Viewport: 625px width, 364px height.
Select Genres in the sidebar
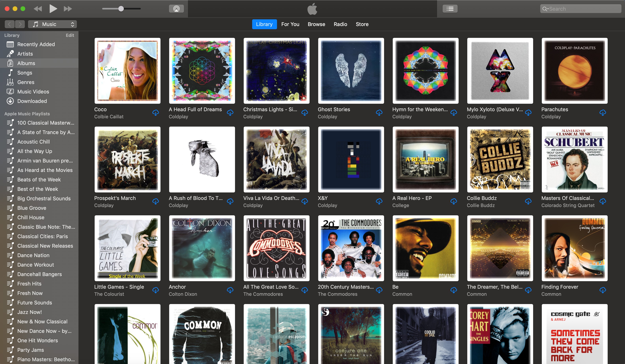(x=39, y=82)
